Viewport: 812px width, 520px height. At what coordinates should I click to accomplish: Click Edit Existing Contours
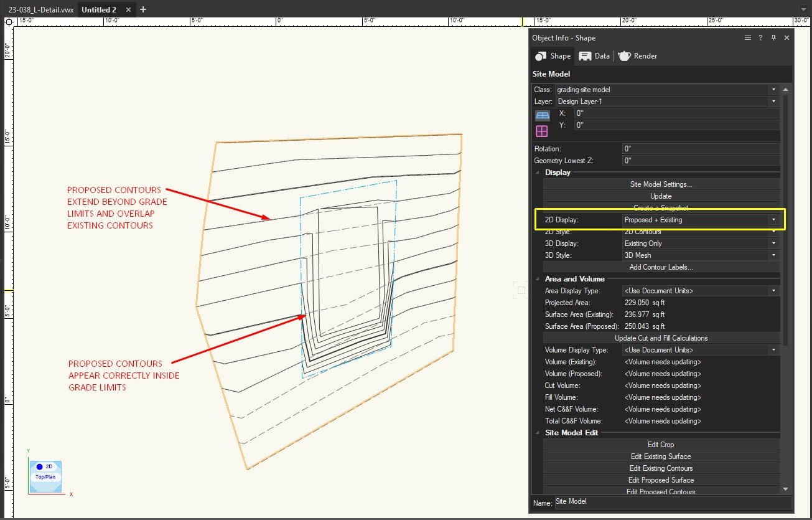pyautogui.click(x=661, y=468)
